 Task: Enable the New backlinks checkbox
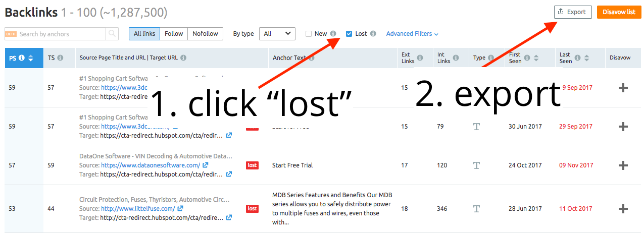309,34
